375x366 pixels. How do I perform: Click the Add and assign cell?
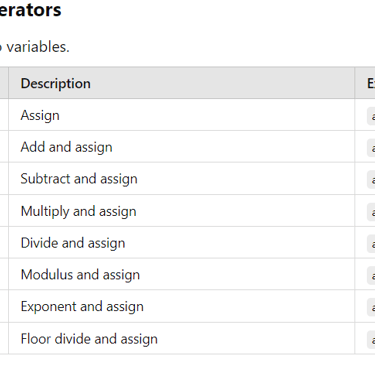tap(66, 147)
